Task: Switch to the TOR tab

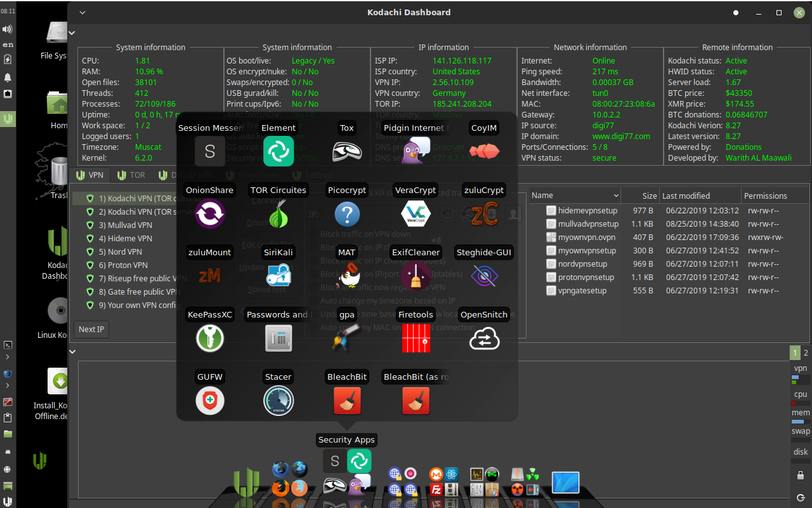Action: [131, 175]
